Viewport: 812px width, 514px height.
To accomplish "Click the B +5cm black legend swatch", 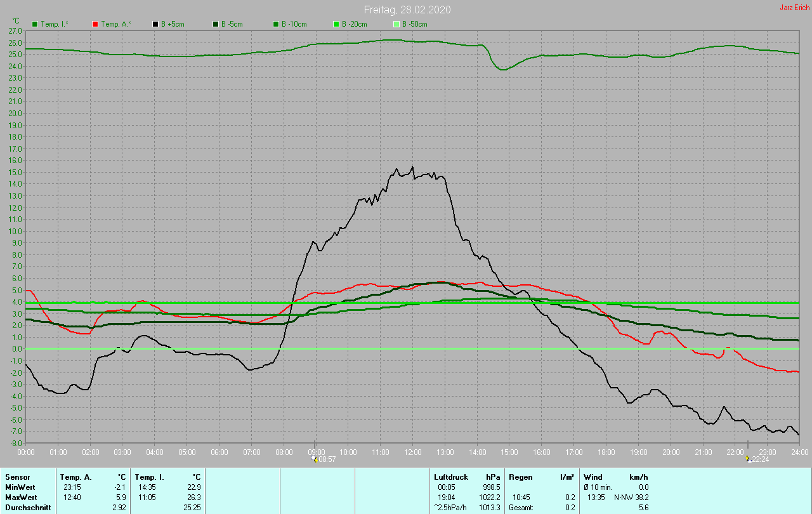I will [155, 24].
